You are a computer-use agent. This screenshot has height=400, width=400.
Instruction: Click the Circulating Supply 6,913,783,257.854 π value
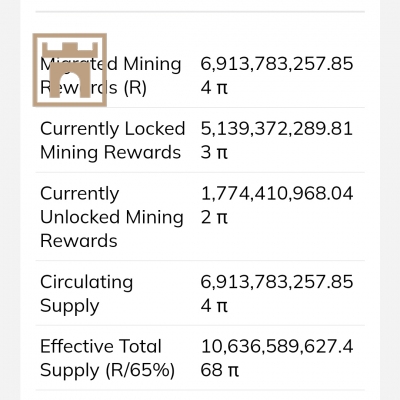coord(277,294)
